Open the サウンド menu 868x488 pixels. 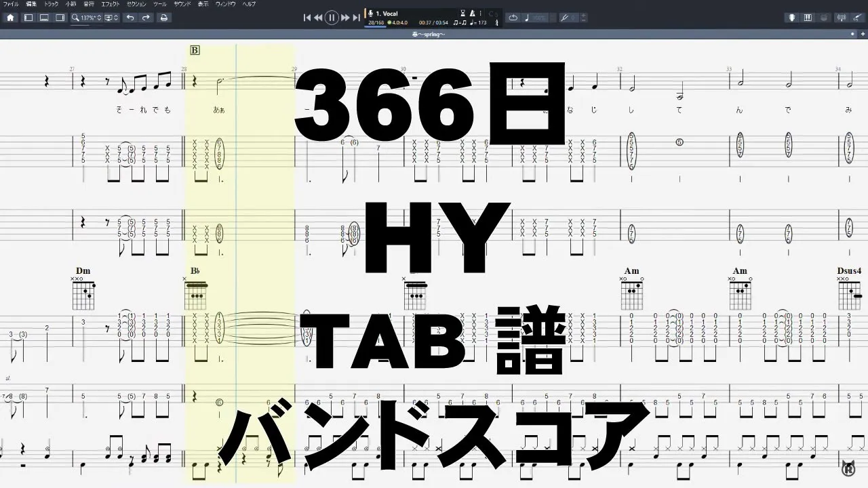[182, 4]
